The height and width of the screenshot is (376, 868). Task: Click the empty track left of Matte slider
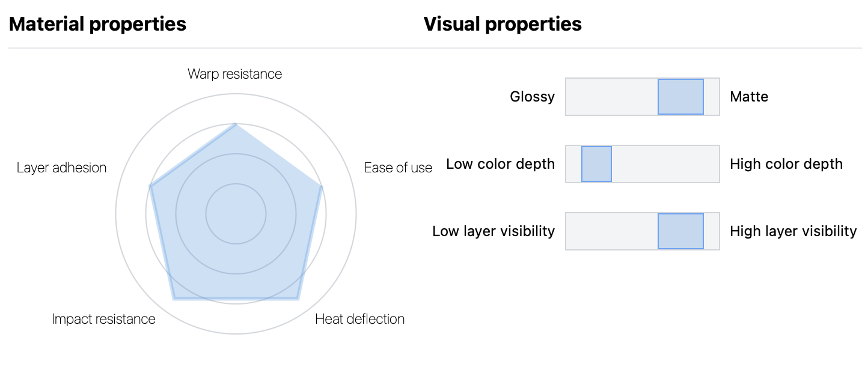[x=611, y=97]
